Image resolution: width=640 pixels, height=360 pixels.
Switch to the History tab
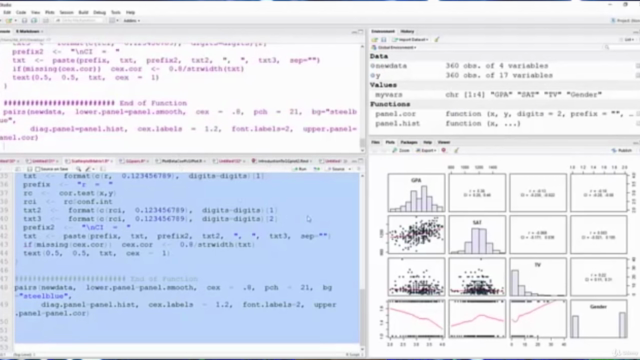point(407,31)
